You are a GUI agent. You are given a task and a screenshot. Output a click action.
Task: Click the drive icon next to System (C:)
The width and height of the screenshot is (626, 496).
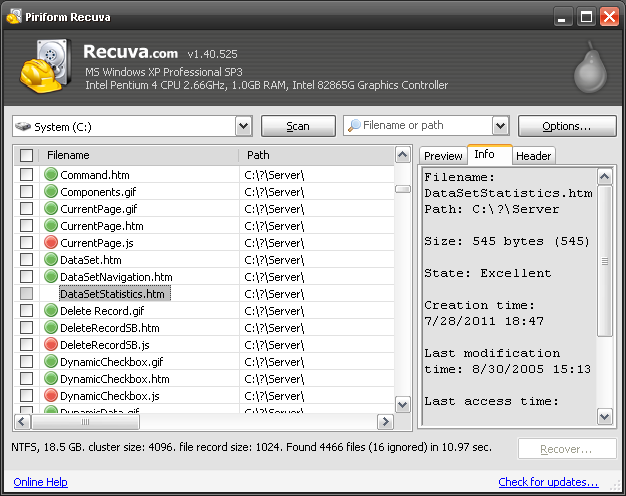click(23, 127)
